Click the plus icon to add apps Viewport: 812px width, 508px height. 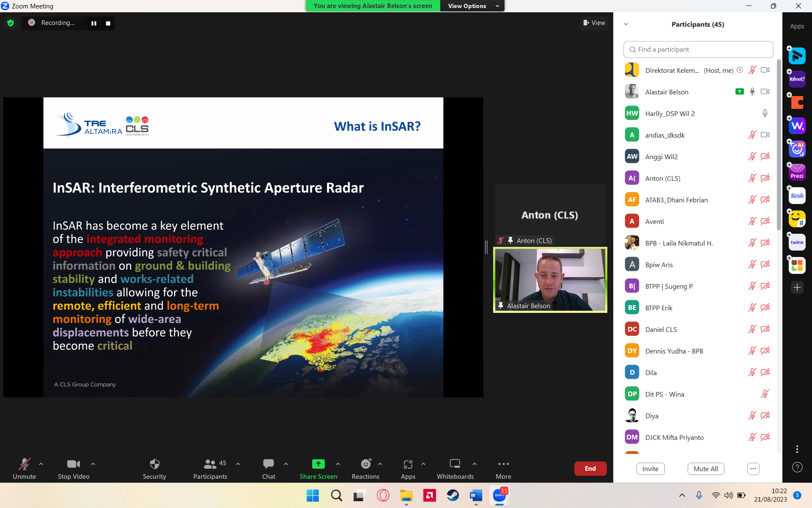pos(797,287)
